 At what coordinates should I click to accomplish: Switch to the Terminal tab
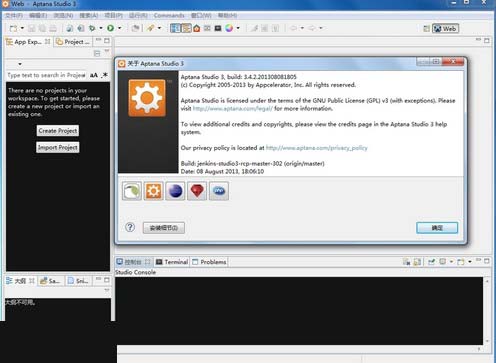(172, 262)
